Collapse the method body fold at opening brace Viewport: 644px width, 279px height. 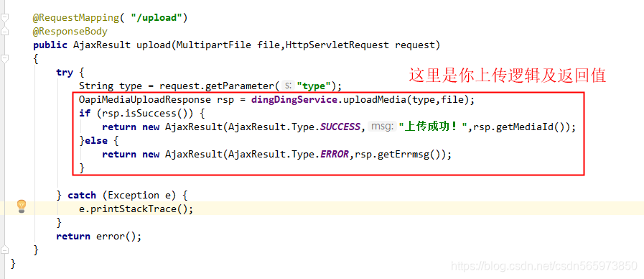(x=4, y=58)
